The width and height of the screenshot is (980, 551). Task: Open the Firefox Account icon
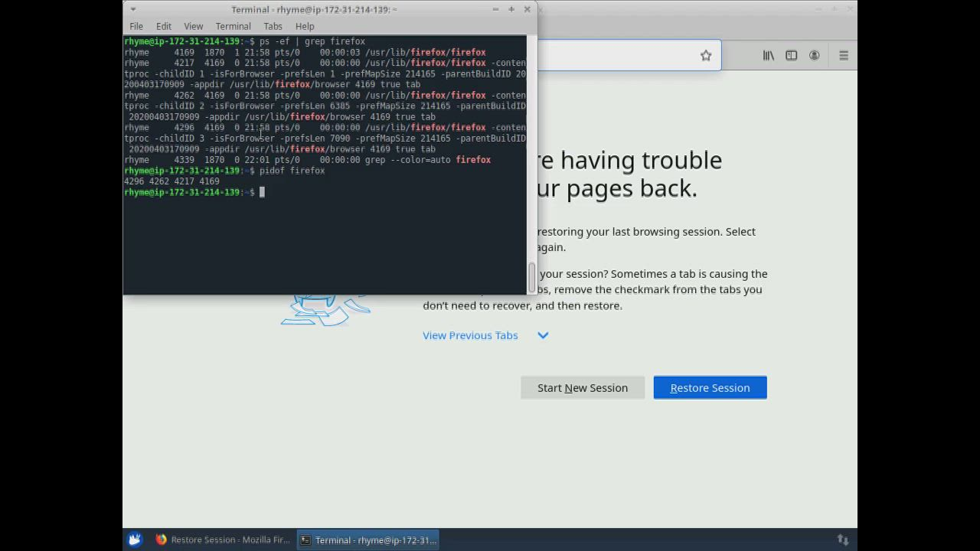(x=815, y=55)
